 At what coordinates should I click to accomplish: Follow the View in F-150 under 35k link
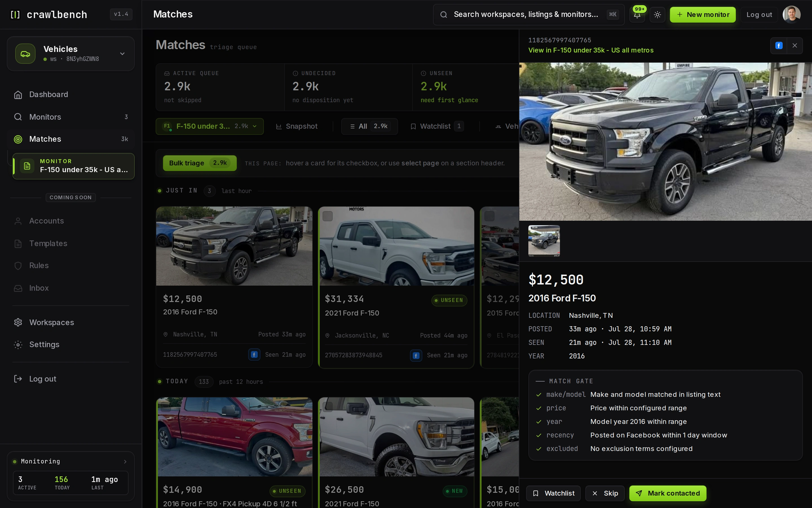coord(591,51)
